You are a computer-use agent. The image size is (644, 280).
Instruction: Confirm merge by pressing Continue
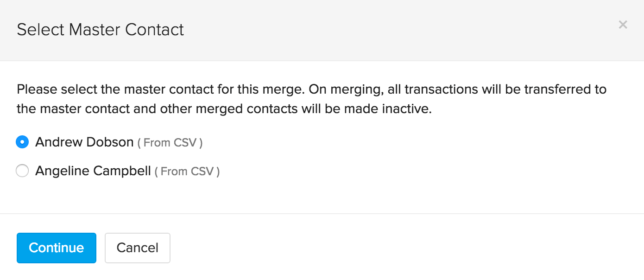(x=56, y=248)
